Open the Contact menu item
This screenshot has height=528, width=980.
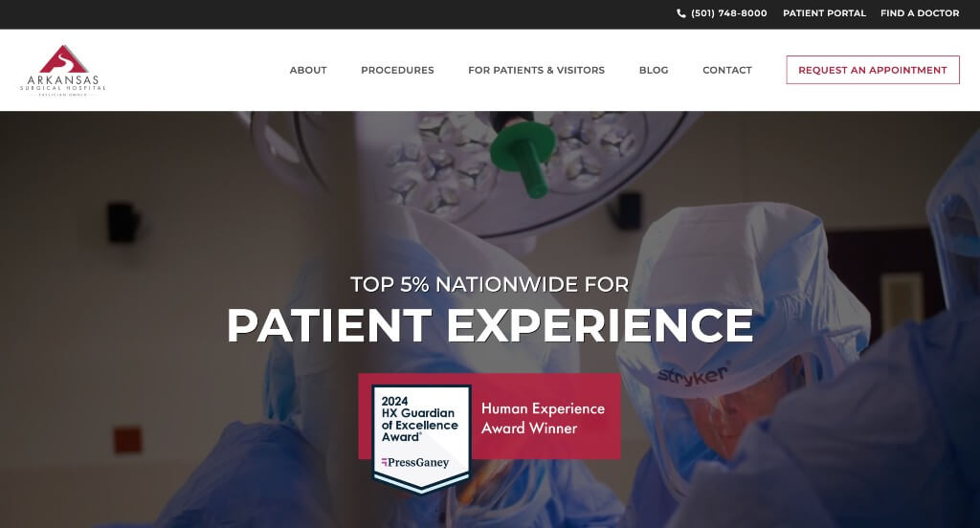727,70
